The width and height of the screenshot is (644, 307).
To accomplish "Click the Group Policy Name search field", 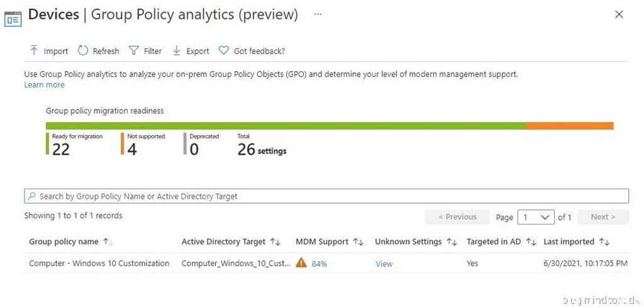I will point(326,196).
